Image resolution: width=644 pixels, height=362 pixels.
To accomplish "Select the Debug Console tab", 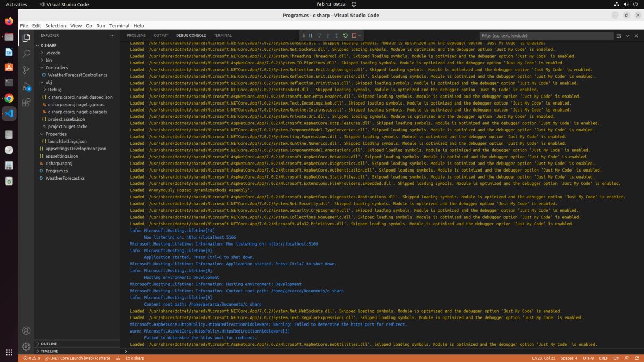I will (191, 36).
